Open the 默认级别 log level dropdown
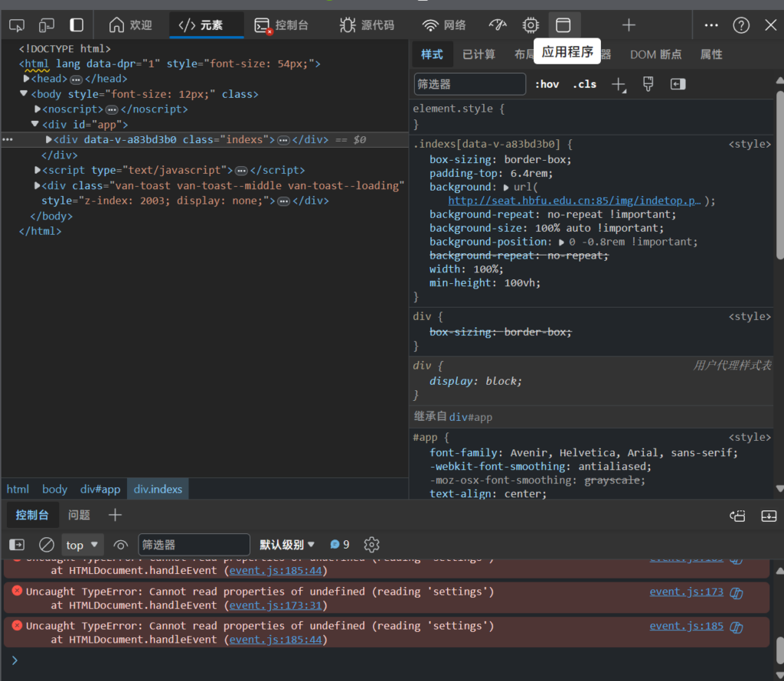Image resolution: width=784 pixels, height=681 pixels. pos(287,545)
